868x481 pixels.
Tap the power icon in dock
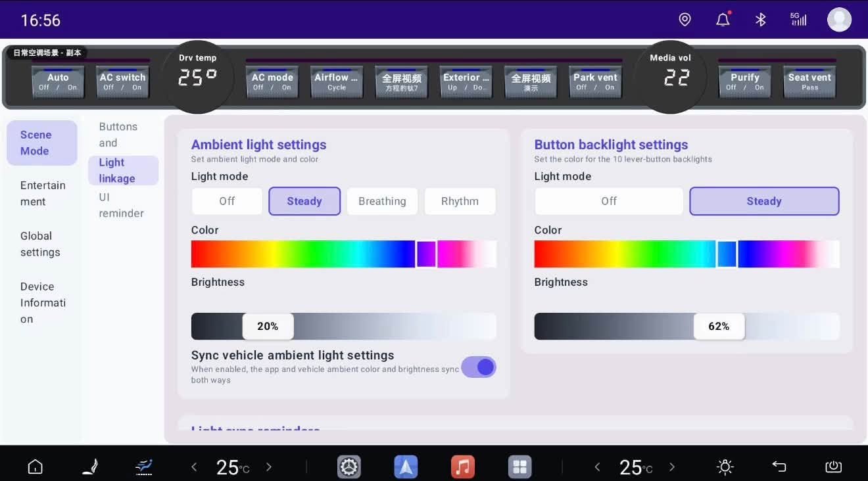tap(833, 467)
